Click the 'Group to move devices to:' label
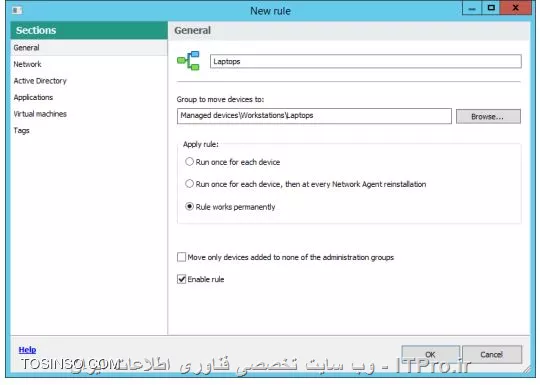Screen dimensions: 540x385 tap(220, 100)
